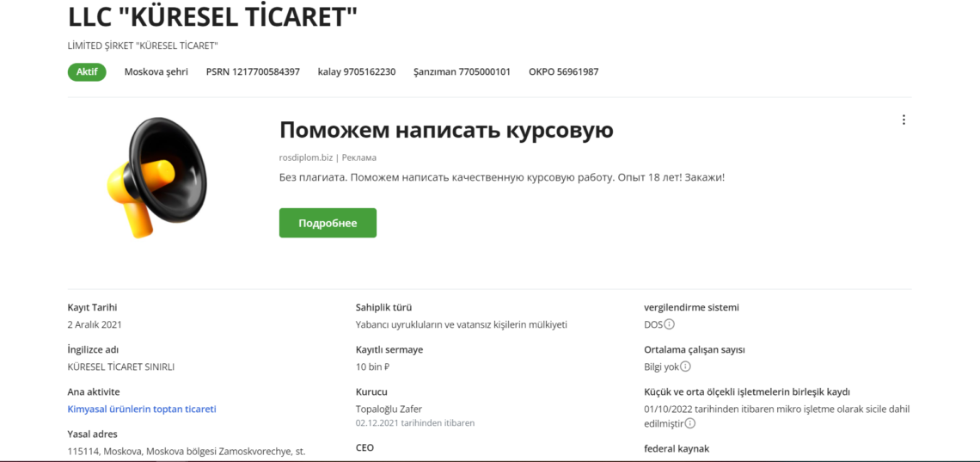Select founder name 'Topaloğlu Zafer'
The image size is (980, 462).
click(389, 409)
